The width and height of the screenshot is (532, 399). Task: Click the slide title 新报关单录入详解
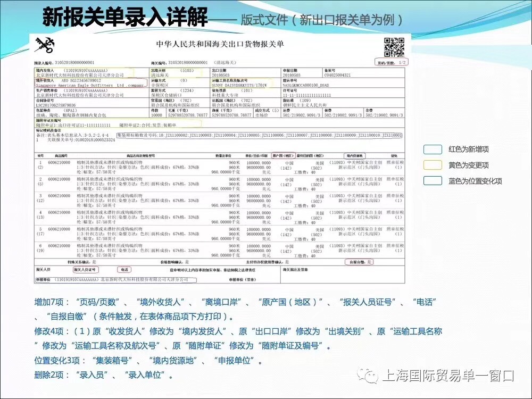coord(124,18)
